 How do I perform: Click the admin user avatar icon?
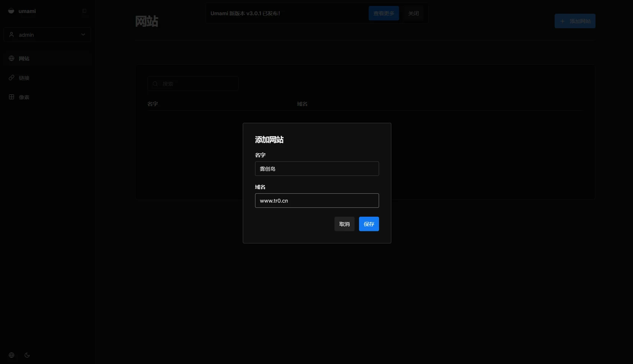point(12,35)
